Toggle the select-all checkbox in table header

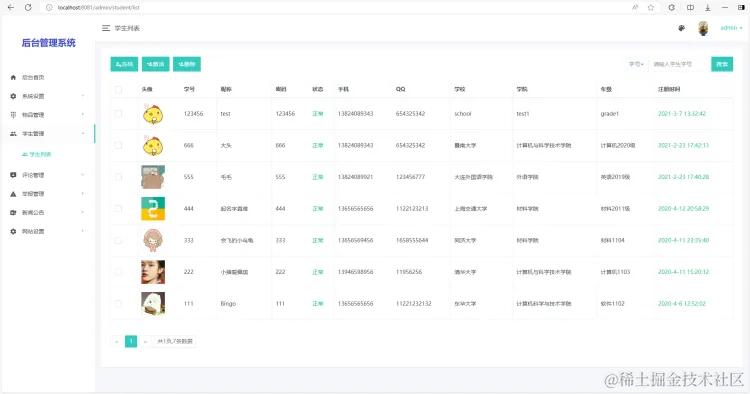tap(118, 89)
